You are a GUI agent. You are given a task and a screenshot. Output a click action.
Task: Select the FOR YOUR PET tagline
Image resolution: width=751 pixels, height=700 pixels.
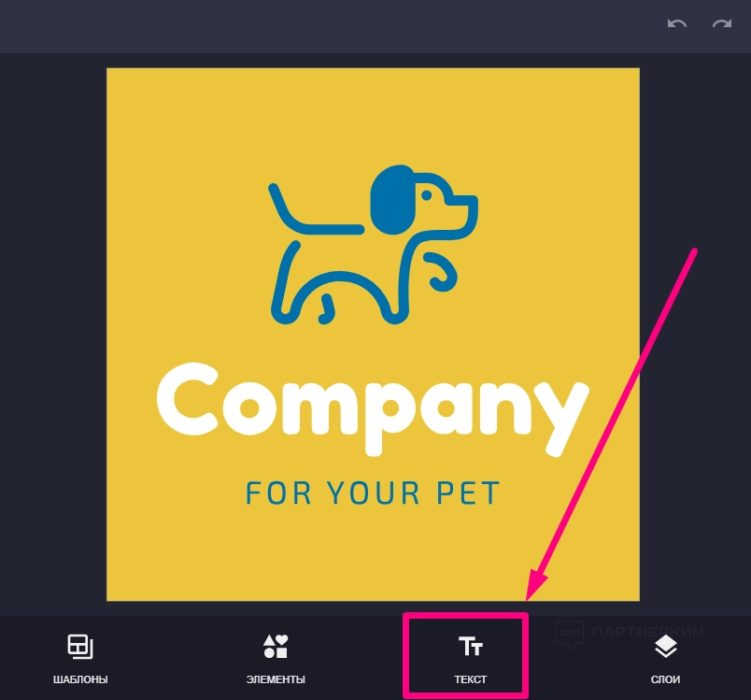(373, 493)
